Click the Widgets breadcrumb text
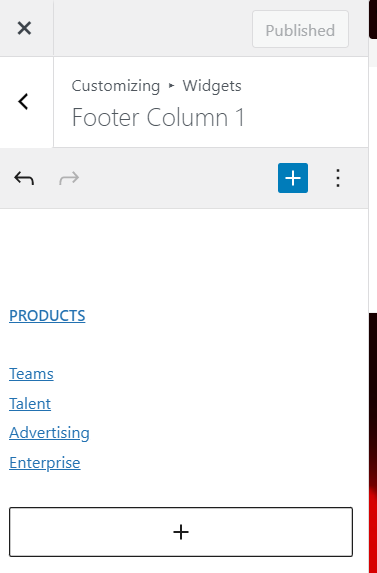 click(212, 86)
